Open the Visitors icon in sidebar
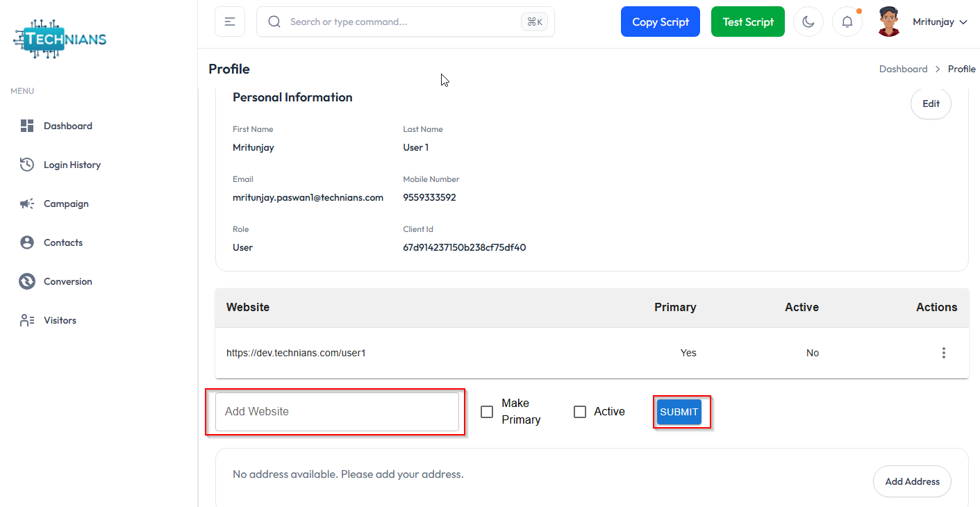This screenshot has height=507, width=980. (27, 320)
